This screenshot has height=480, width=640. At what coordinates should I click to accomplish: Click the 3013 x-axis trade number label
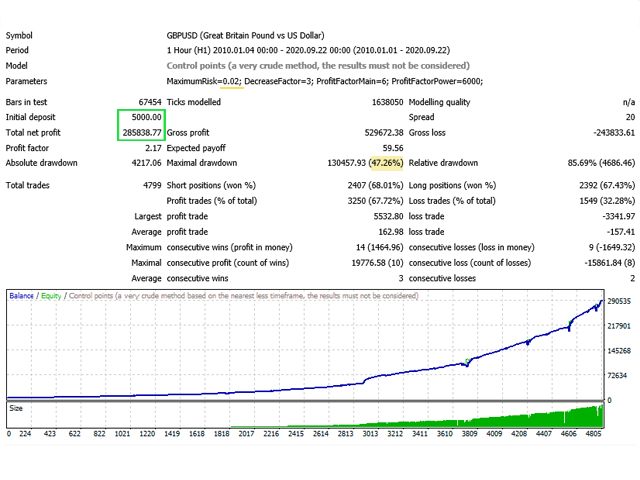370,433
